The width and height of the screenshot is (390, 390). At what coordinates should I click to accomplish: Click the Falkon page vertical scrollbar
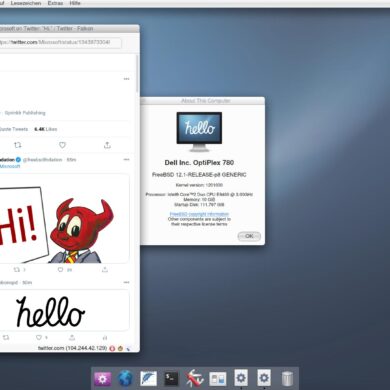137,74
